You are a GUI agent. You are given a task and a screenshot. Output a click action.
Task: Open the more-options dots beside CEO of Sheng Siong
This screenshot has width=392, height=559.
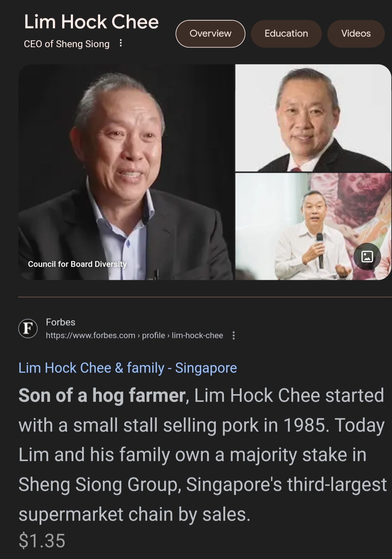click(x=121, y=44)
